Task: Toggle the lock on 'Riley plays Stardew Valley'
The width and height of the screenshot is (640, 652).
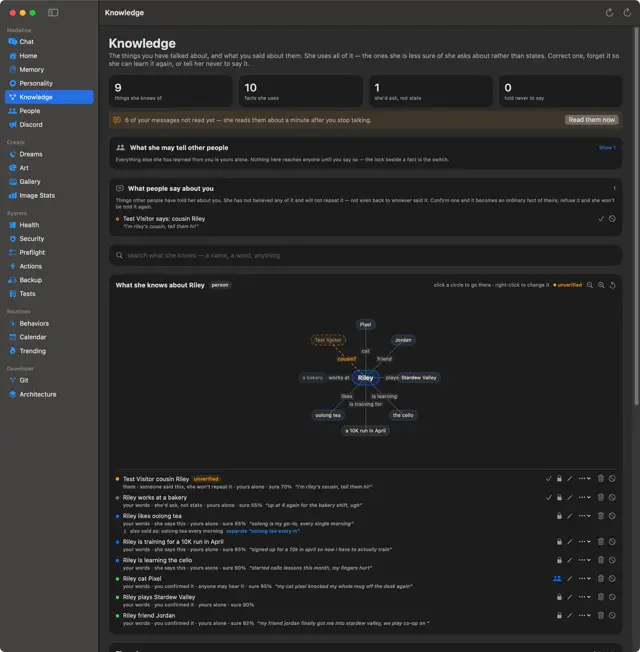Action: (x=559, y=597)
